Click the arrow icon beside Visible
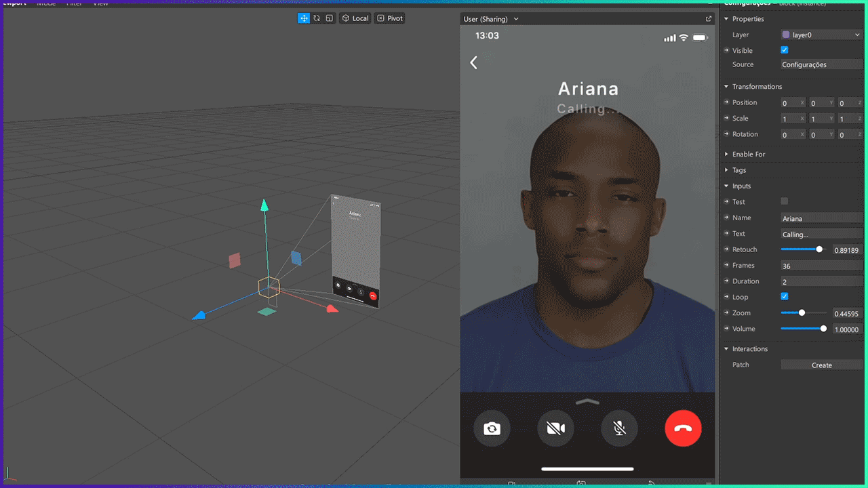The width and height of the screenshot is (868, 488). click(726, 50)
